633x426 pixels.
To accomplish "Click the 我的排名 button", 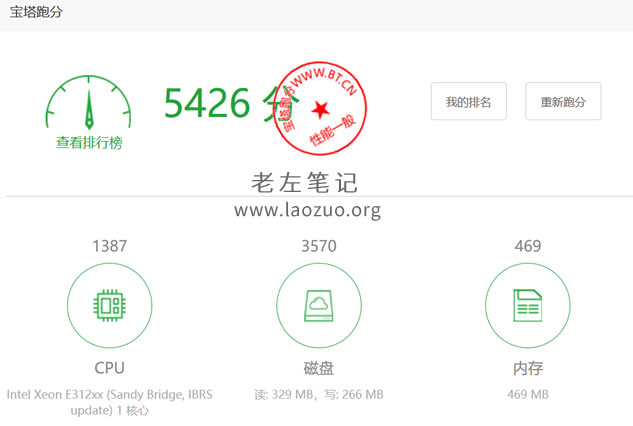I will [468, 101].
